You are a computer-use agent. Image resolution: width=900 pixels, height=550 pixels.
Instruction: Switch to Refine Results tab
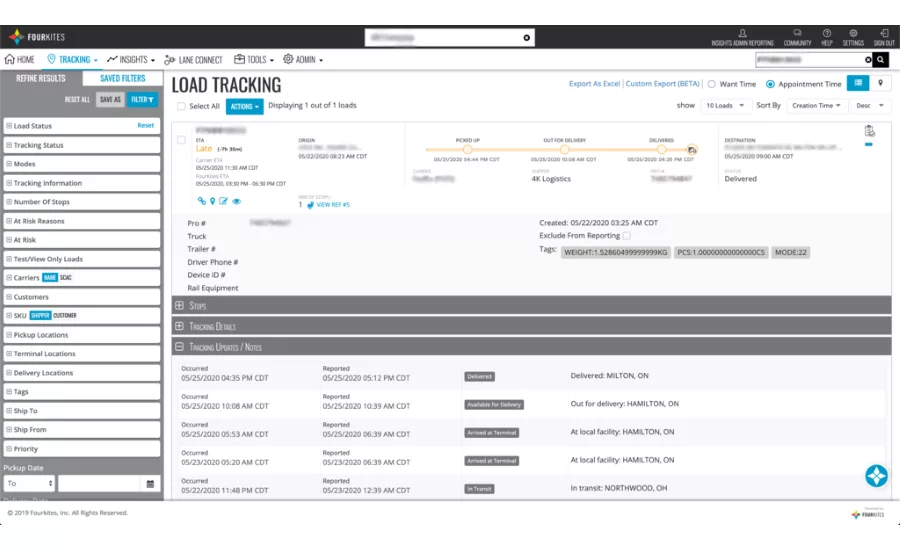(x=41, y=79)
